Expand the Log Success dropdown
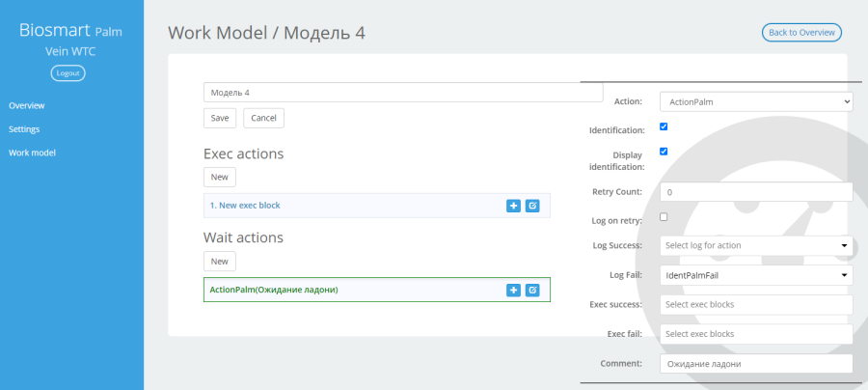868x390 pixels. point(756,245)
